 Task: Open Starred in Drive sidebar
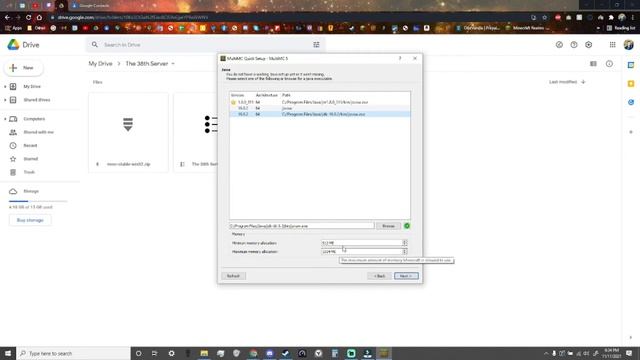31,159
